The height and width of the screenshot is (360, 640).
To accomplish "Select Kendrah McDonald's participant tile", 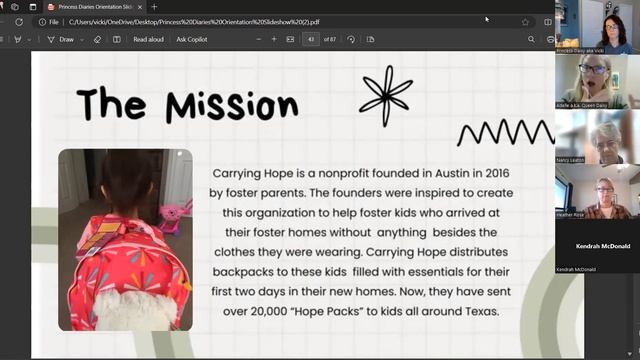I will 597,246.
